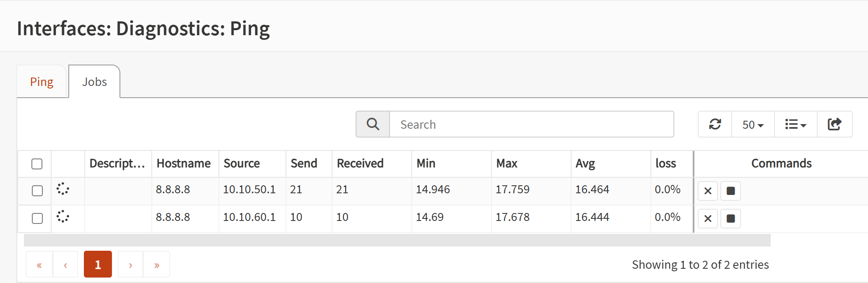Image resolution: width=868 pixels, height=283 pixels.
Task: Export the jobs table data
Action: (834, 124)
